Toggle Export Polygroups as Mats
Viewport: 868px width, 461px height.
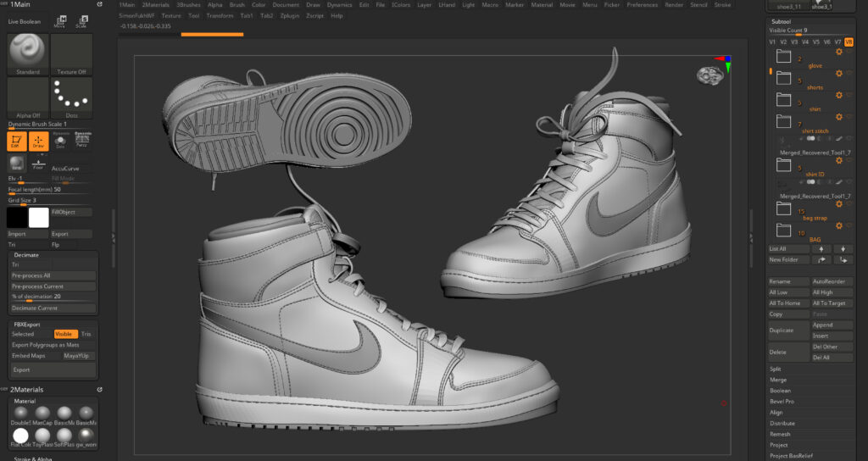pos(46,345)
